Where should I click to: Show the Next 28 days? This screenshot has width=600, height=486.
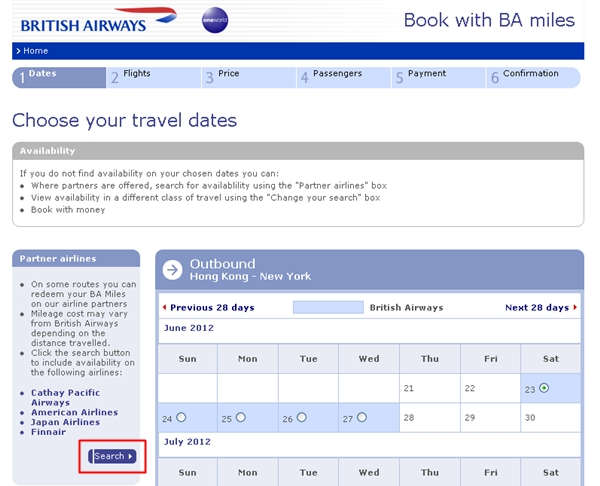[x=537, y=308]
